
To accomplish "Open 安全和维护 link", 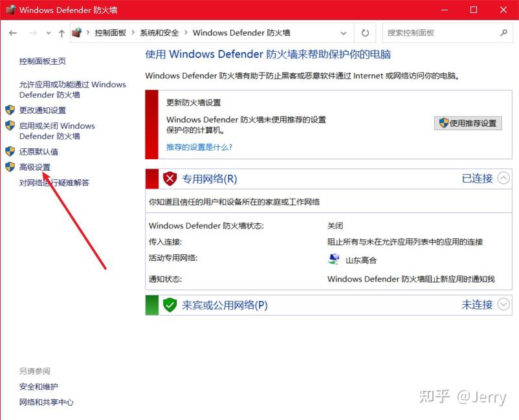I will tap(38, 386).
